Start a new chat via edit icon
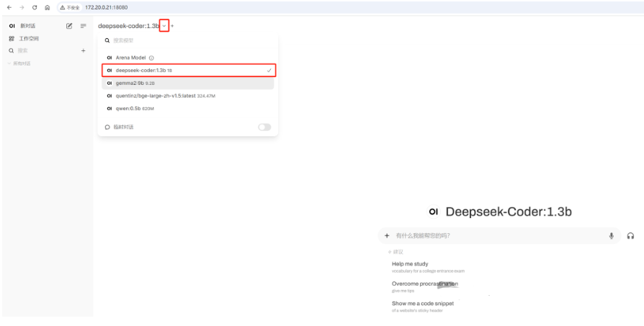644x326 pixels. tap(69, 26)
